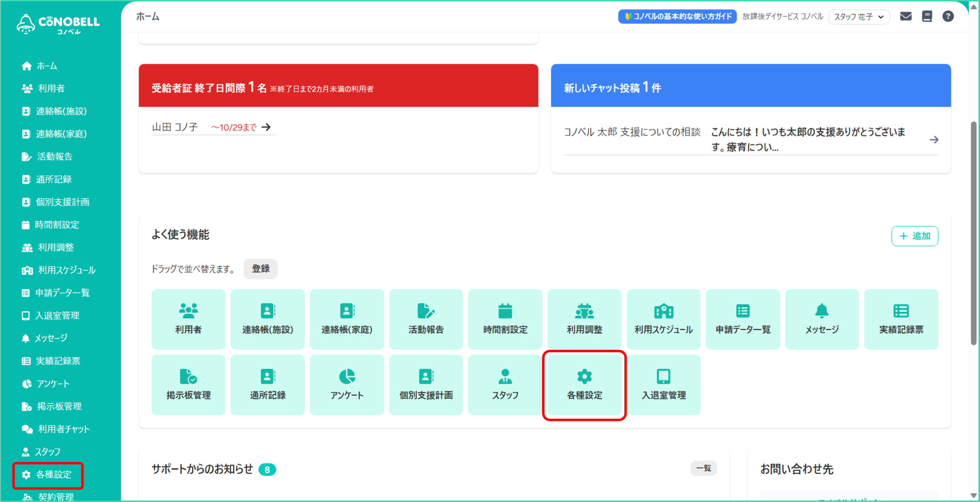
Task: Click the help question mark icon
Action: (x=948, y=16)
